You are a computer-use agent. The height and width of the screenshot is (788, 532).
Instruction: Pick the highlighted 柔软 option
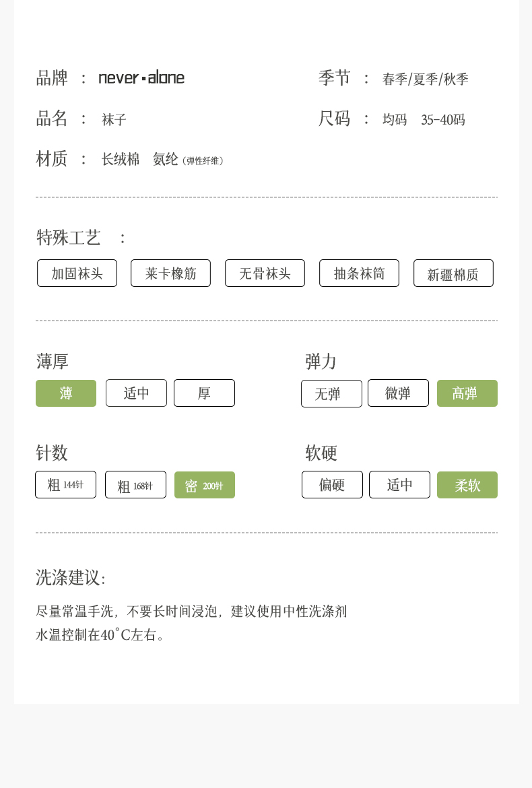pyautogui.click(x=467, y=485)
